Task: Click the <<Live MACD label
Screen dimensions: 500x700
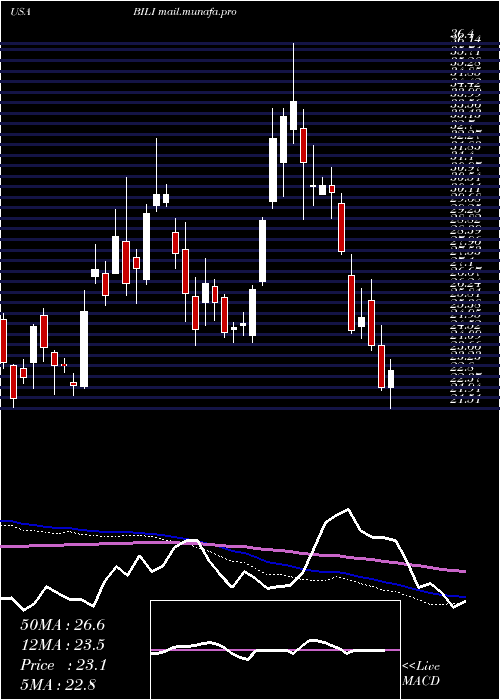Action: point(421,674)
